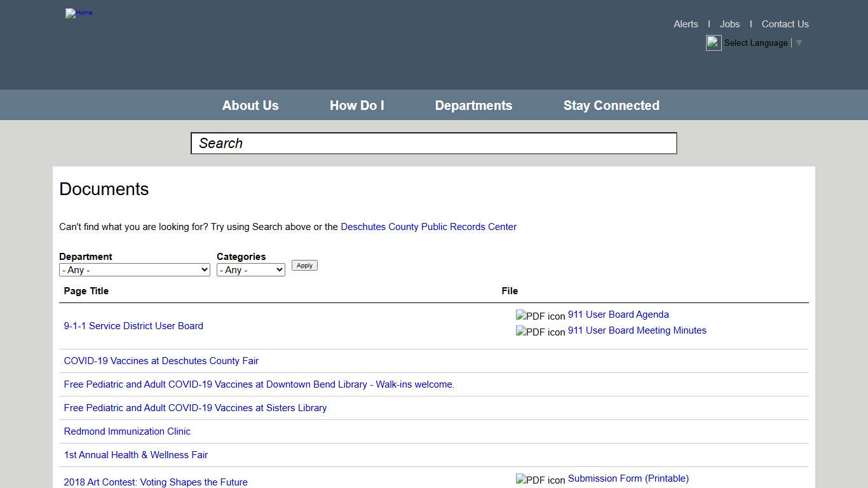This screenshot has width=868, height=488.
Task: Click inside the Search input field
Action: (x=433, y=143)
